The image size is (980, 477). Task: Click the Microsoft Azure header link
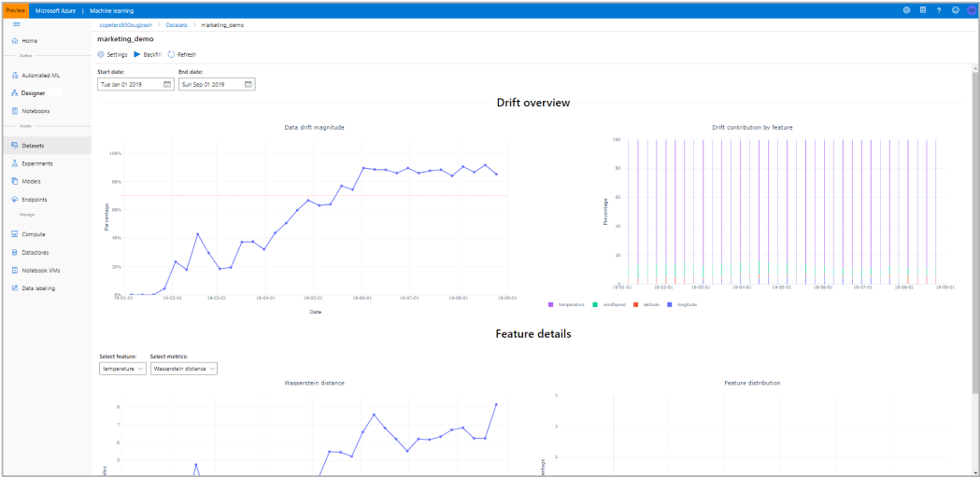coord(55,10)
